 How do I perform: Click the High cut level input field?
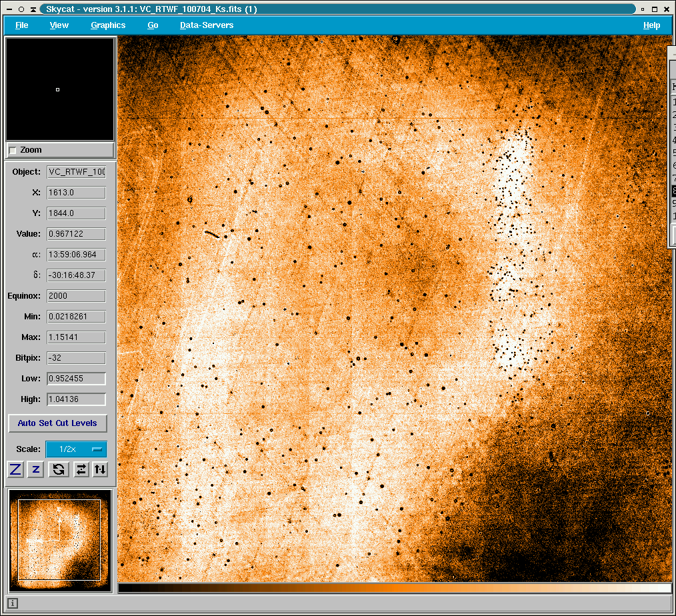76,399
